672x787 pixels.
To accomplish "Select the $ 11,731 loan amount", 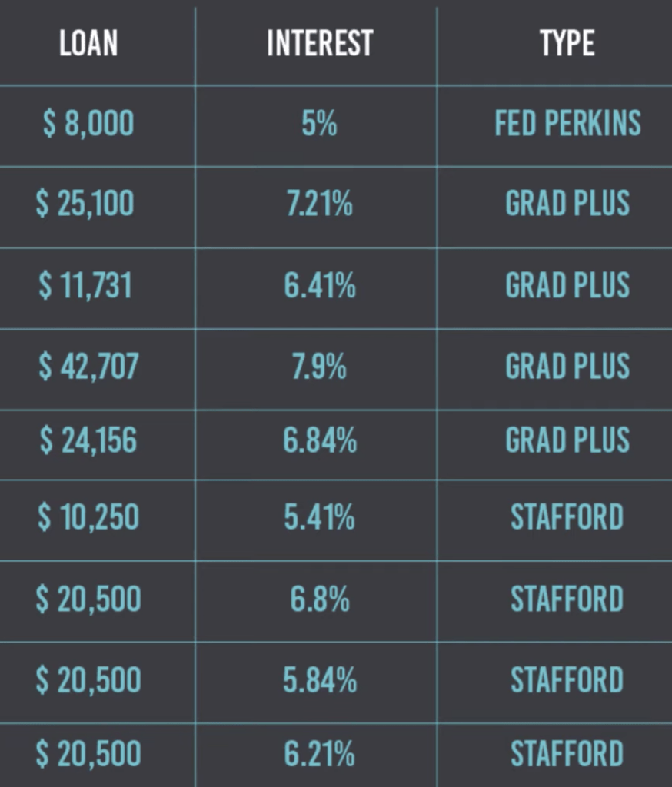I will (x=85, y=285).
